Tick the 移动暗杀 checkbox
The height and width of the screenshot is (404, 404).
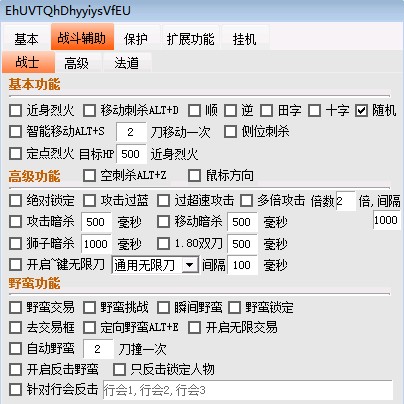[163, 222]
